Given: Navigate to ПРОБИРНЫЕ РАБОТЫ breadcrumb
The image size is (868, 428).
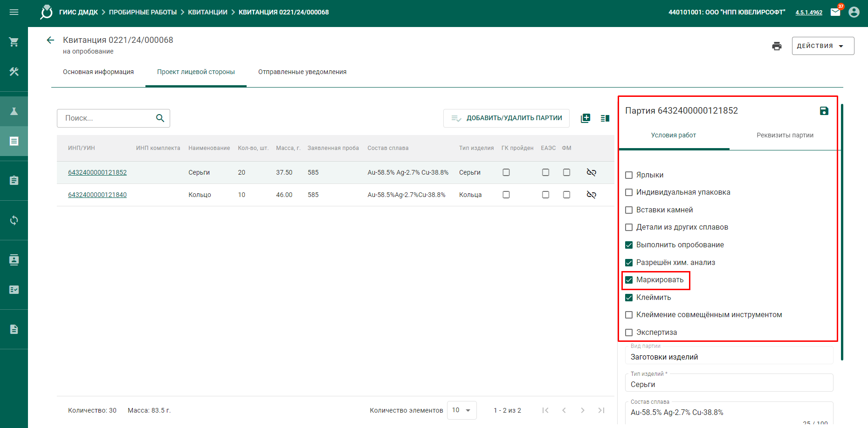Looking at the screenshot, I should (x=143, y=12).
